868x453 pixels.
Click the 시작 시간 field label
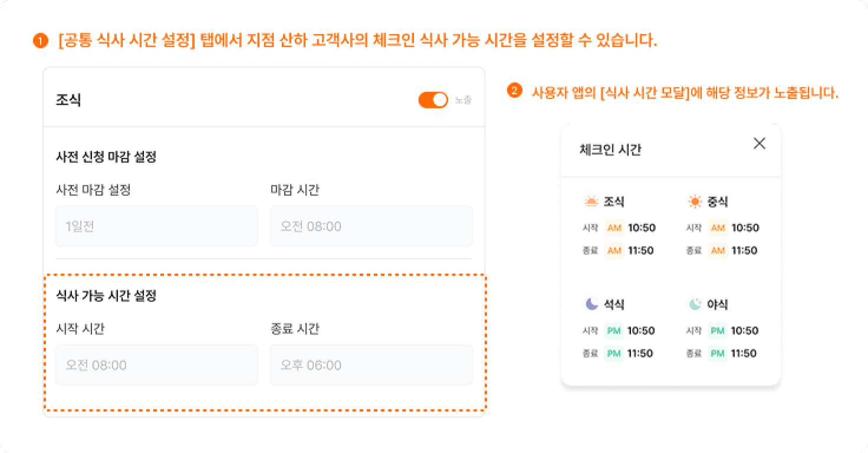click(x=80, y=329)
